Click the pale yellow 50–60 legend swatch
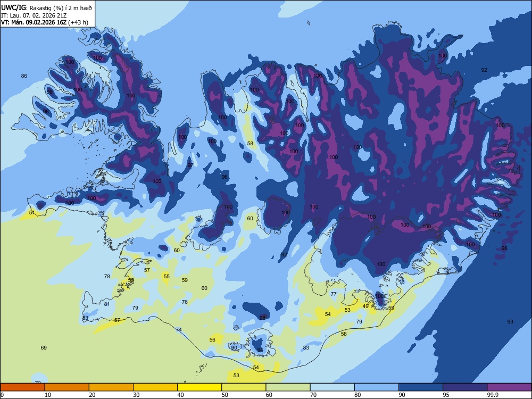The width and height of the screenshot is (532, 399). 244,387
